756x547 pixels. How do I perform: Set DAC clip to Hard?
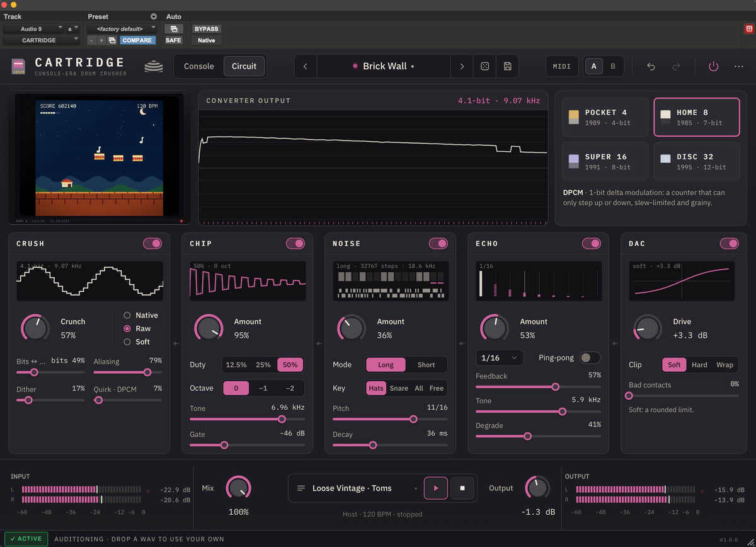699,365
